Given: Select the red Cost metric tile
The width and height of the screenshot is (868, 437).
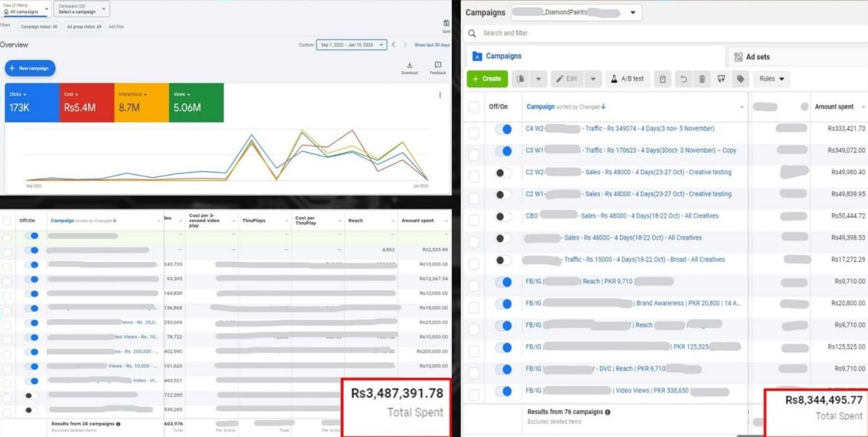Looking at the screenshot, I should coord(87,103).
